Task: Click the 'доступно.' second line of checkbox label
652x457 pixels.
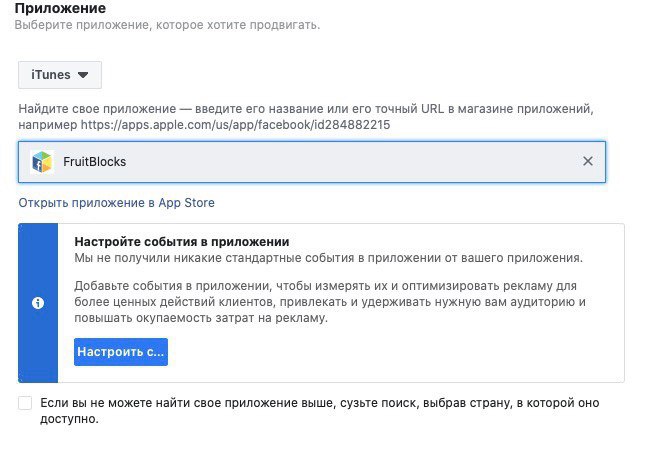Action: pyautogui.click(x=69, y=419)
